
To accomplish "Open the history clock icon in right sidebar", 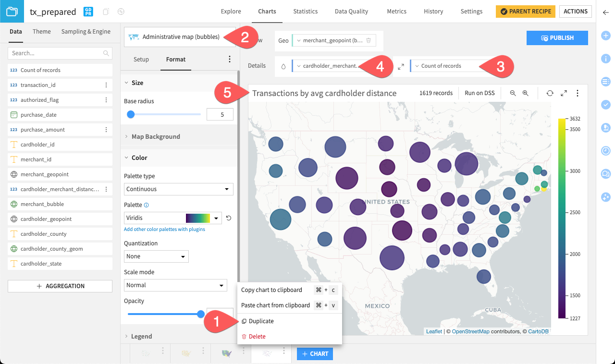I will coord(606,150).
